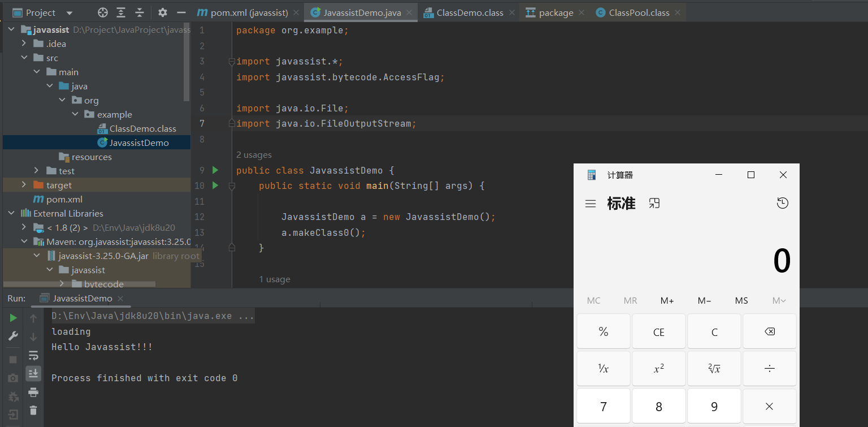
Task: Clear console output with the trash icon
Action: pyautogui.click(x=33, y=410)
